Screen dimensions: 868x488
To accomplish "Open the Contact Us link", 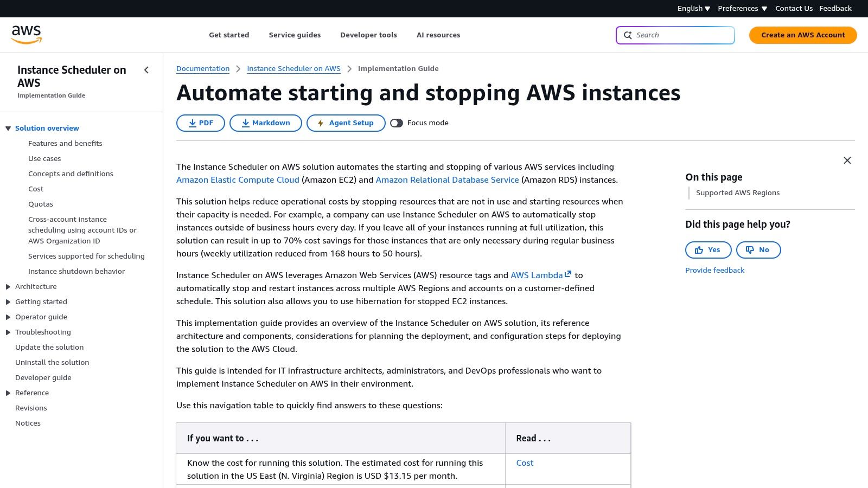I will [x=794, y=9].
